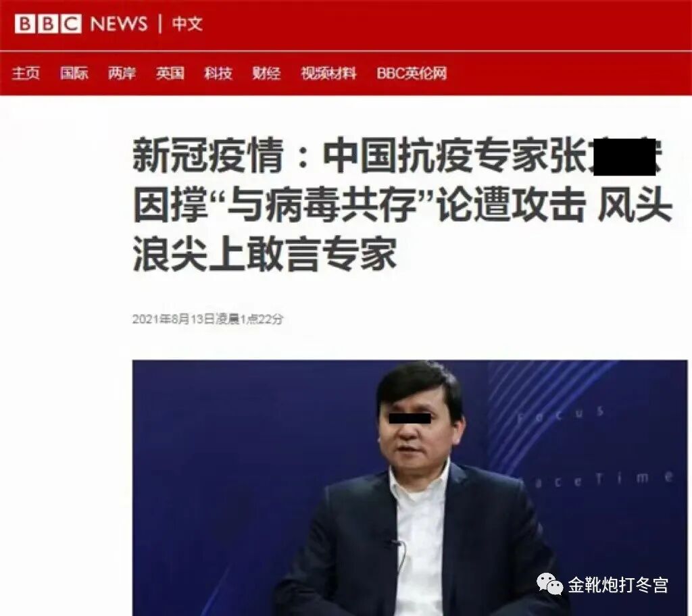Viewport: 692px width, 616px height.
Task: Click the BBC News logo
Action: (x=81, y=24)
